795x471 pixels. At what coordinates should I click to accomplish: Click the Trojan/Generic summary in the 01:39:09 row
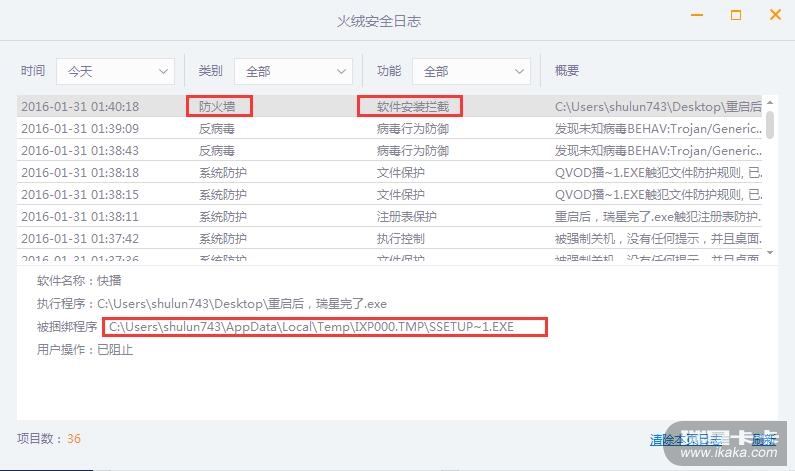[x=658, y=129]
